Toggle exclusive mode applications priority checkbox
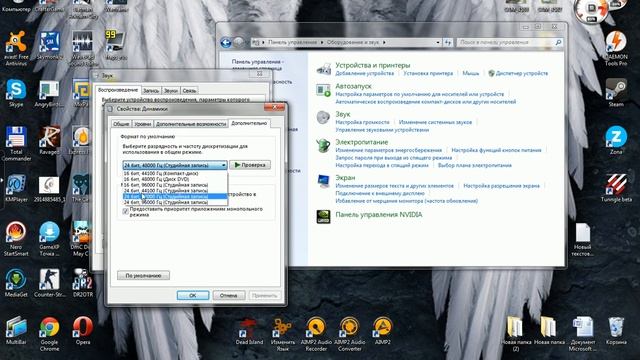The width and height of the screenshot is (640, 360). (x=125, y=211)
